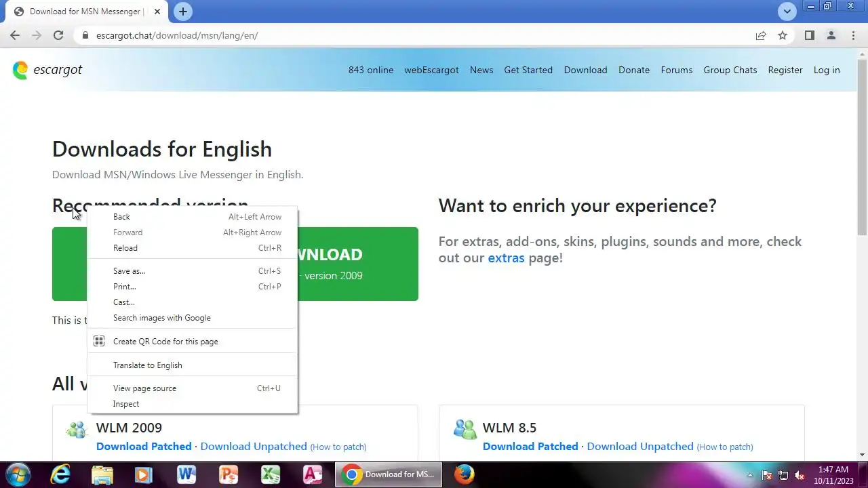Select Save as... in the context menu
The image size is (868, 488).
click(x=193, y=271)
